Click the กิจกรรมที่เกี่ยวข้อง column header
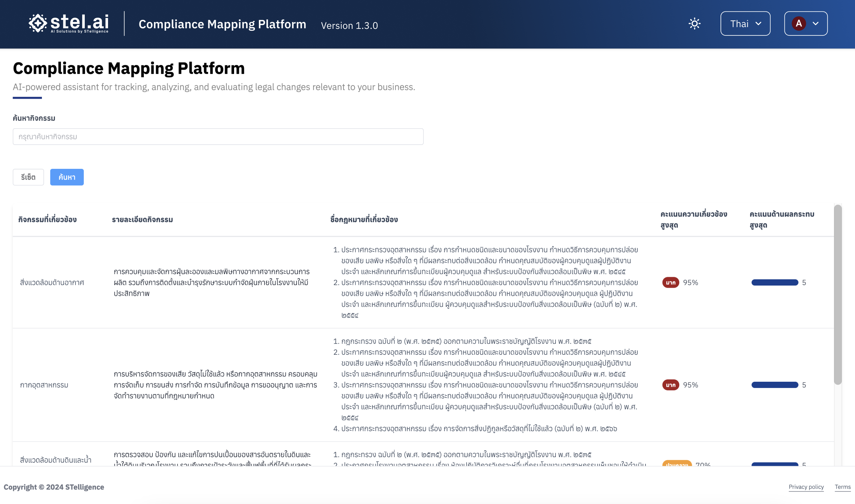855x504 pixels. click(x=47, y=219)
